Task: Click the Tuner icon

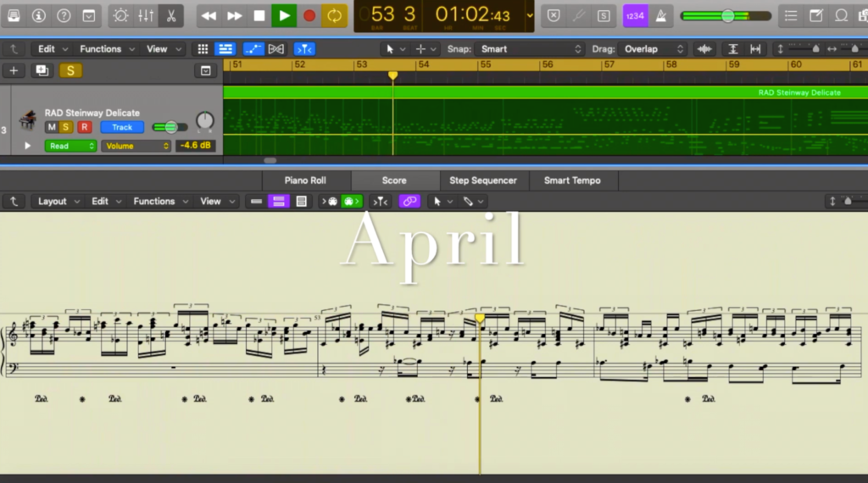Action: (578, 15)
